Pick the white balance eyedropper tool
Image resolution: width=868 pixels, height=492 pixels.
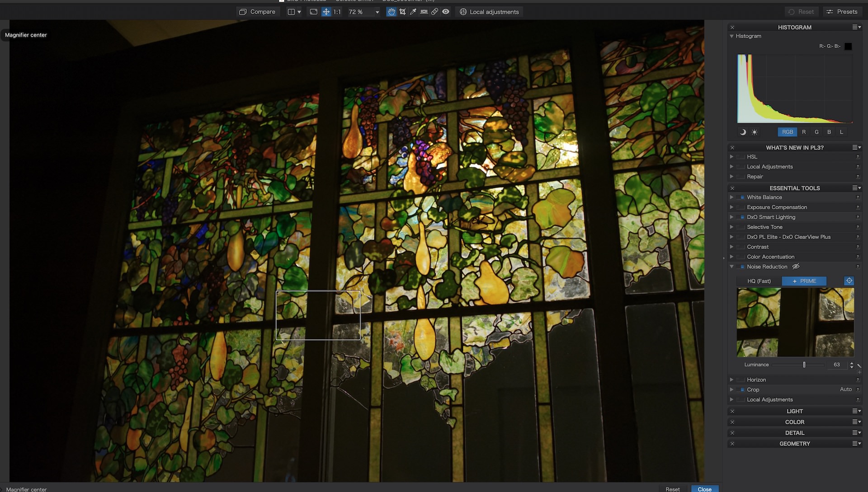413,12
